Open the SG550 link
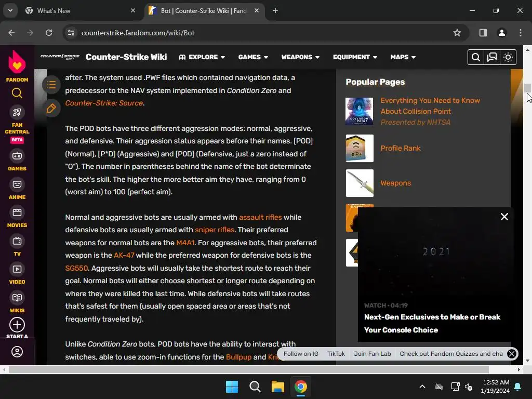 click(76, 268)
